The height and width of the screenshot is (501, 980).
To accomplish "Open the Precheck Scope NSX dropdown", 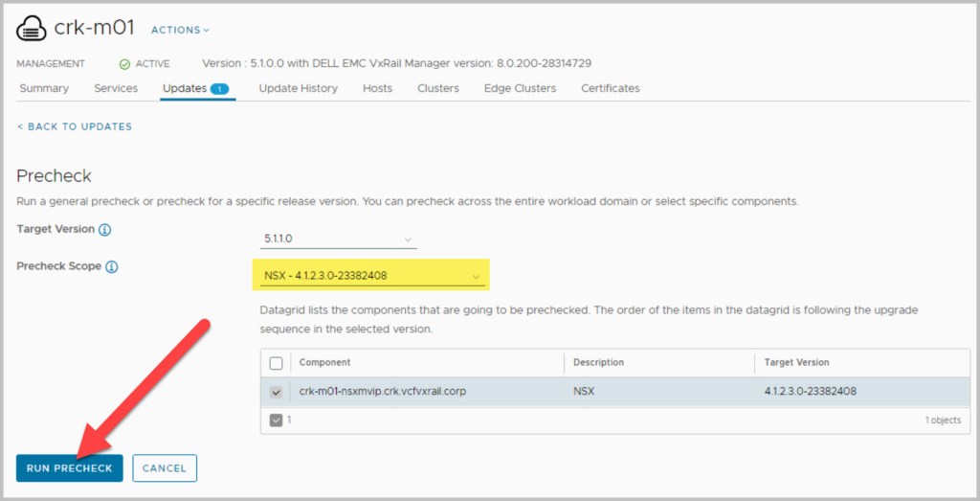I will point(372,277).
